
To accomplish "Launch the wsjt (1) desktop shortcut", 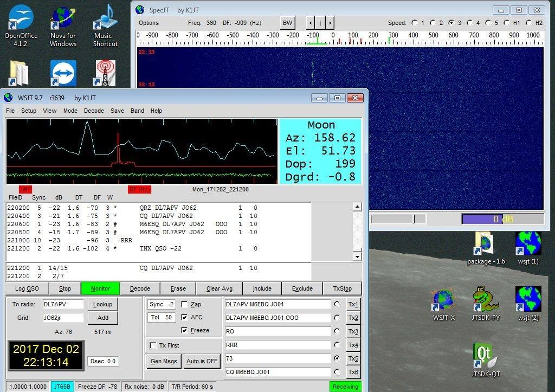I will click(x=528, y=248).
